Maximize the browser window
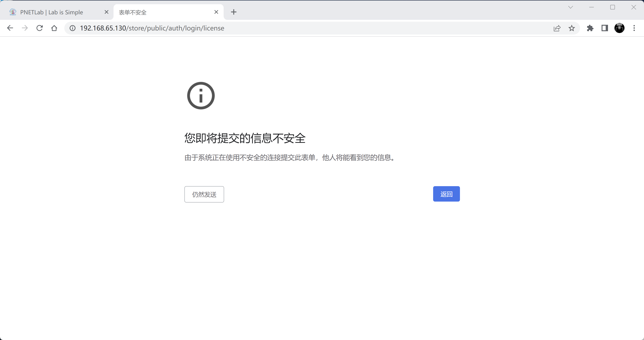Viewport: 644px width, 340px height. pos(613,7)
